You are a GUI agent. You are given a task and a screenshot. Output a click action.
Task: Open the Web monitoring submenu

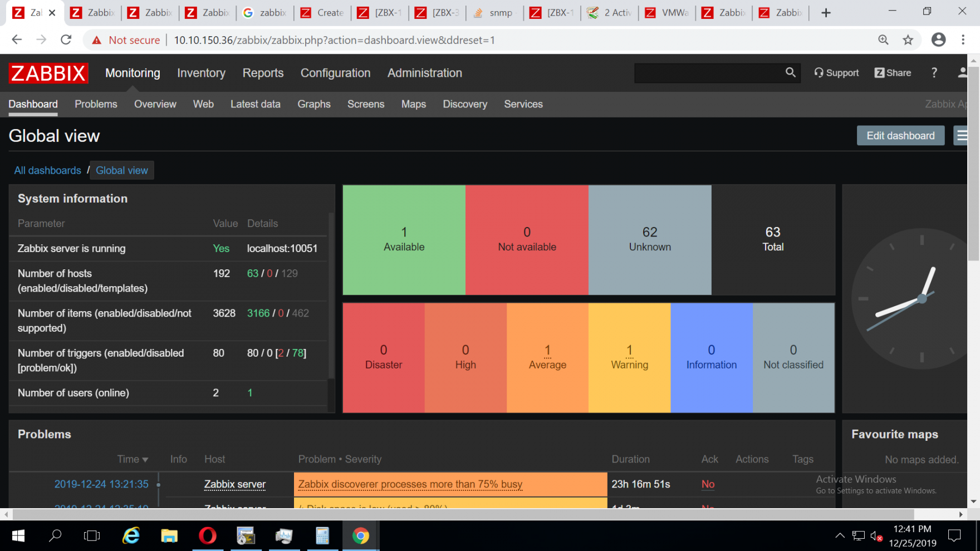pyautogui.click(x=203, y=104)
